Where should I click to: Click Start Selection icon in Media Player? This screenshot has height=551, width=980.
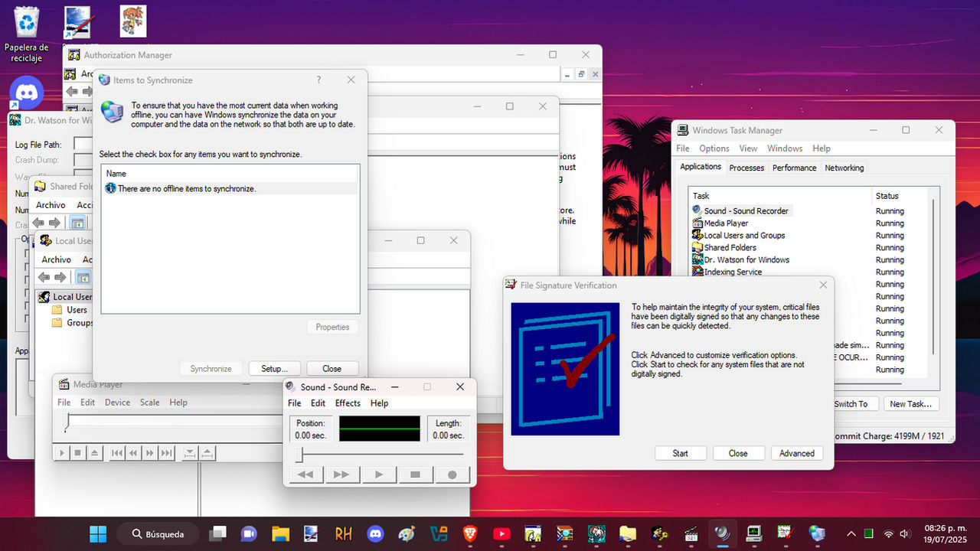click(x=190, y=453)
